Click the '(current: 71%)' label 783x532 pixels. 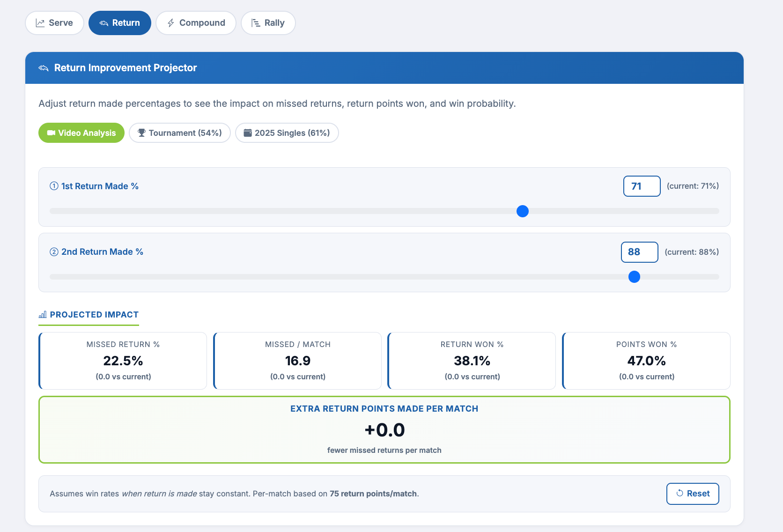click(693, 186)
